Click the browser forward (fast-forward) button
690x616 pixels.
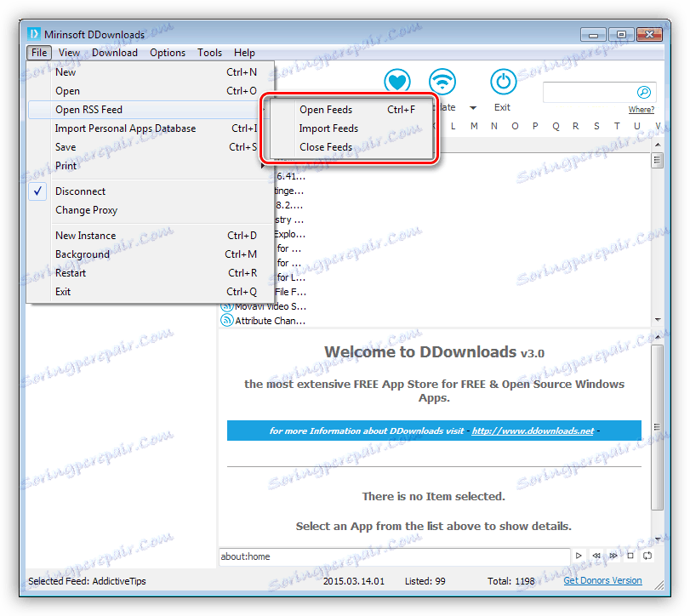(x=613, y=556)
